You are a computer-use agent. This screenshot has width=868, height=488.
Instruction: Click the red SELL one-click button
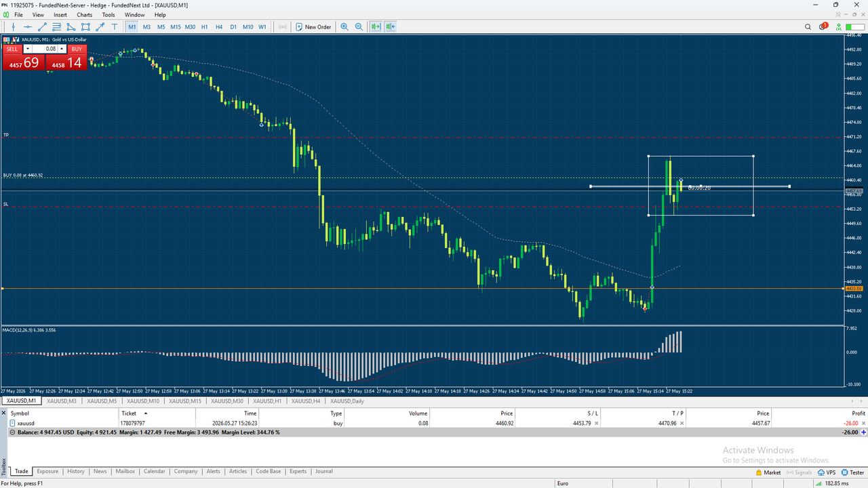(x=12, y=49)
